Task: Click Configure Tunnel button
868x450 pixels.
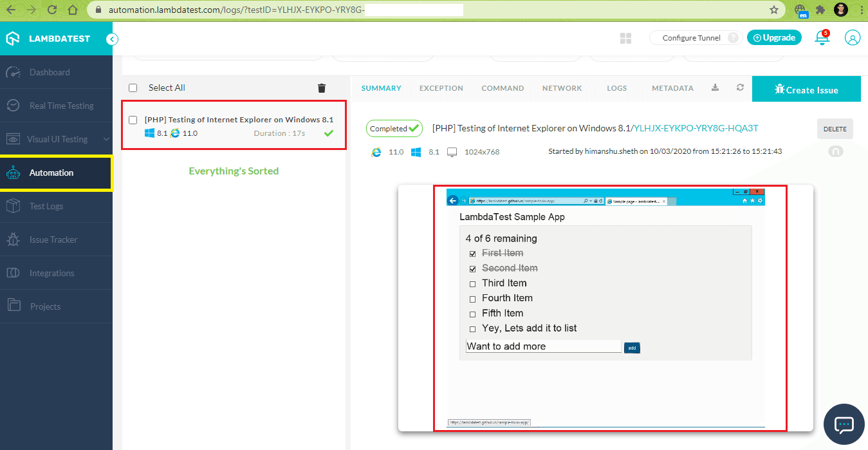Action: [696, 38]
